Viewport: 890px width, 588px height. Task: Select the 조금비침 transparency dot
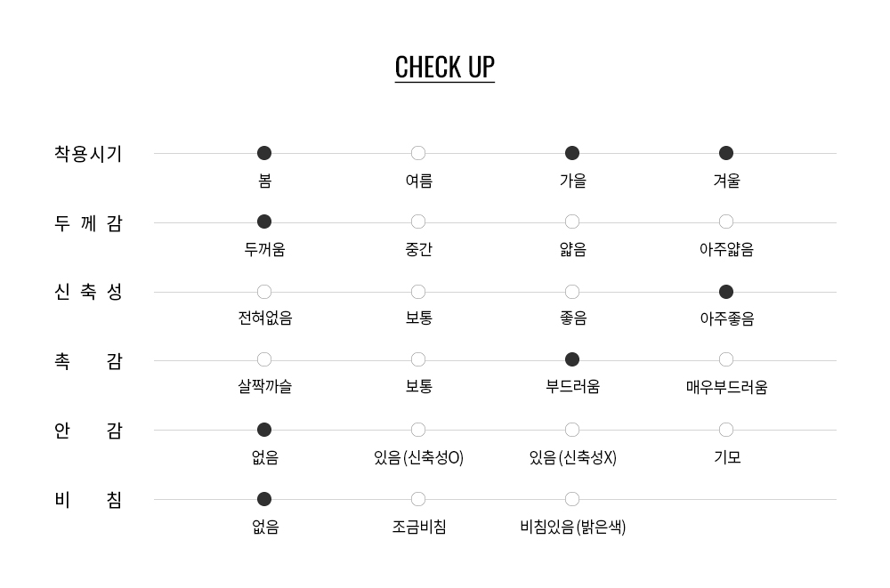(418, 499)
